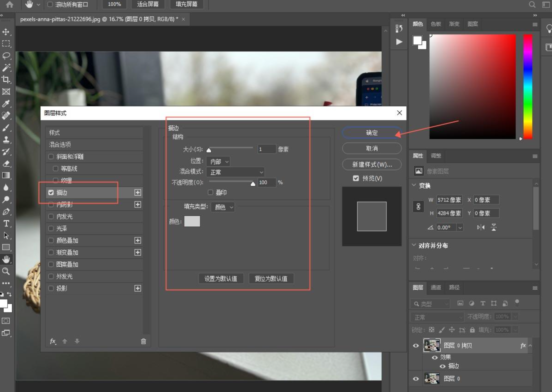552x392 pixels.
Task: Open the 混合模式 blend mode dropdown
Action: coord(235,172)
